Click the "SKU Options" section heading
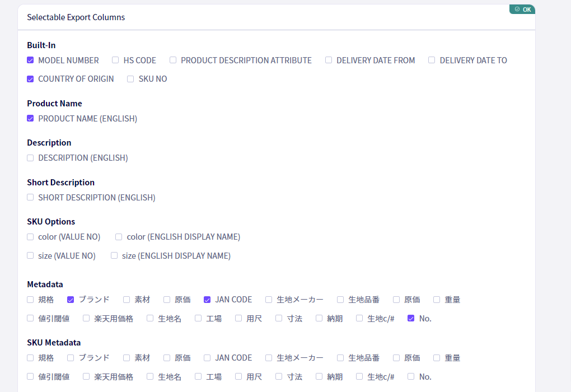The image size is (571, 392). click(x=51, y=222)
